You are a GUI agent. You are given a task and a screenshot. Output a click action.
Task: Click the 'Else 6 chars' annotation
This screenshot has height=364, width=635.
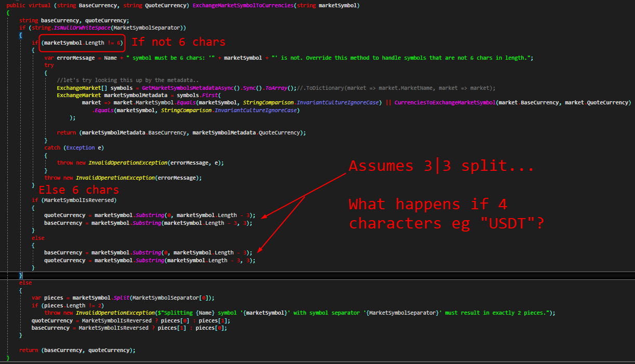click(79, 190)
